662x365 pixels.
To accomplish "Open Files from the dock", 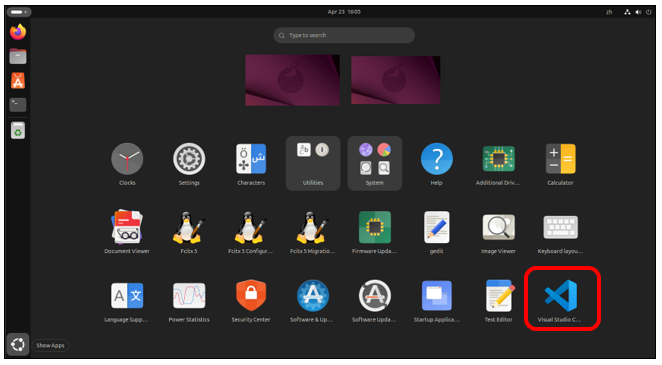I will click(18, 56).
